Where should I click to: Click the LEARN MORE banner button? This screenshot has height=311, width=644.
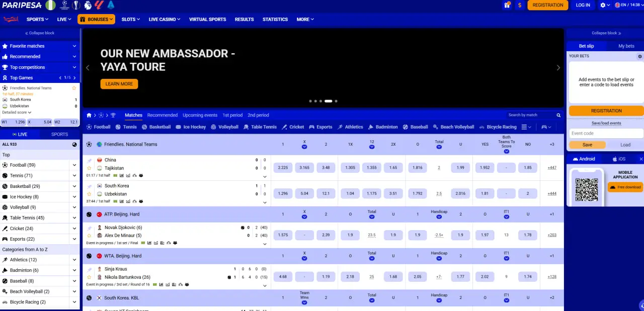click(119, 84)
